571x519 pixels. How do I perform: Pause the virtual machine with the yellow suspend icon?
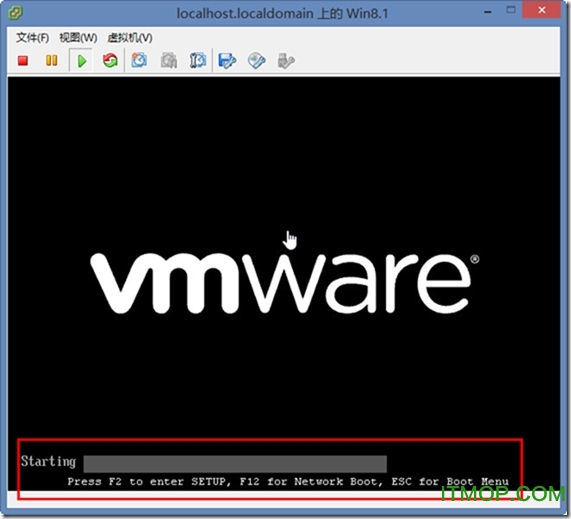pyautogui.click(x=52, y=60)
